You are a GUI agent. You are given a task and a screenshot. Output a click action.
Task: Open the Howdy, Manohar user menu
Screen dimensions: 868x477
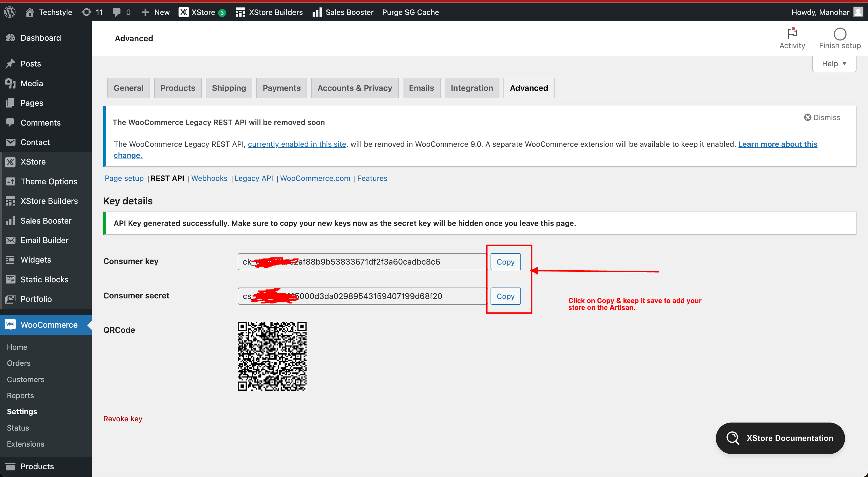[x=826, y=12]
